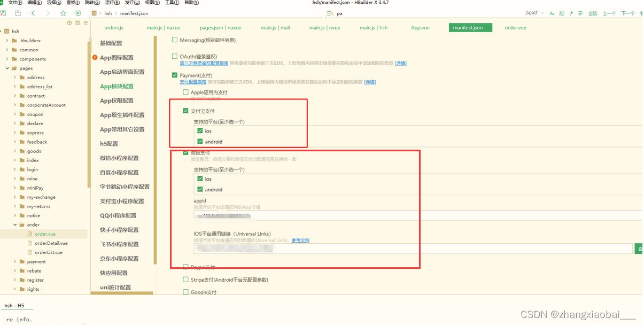This screenshot has height=325, width=644.
Task: Expand the miniPay folder
Action: 15,188
